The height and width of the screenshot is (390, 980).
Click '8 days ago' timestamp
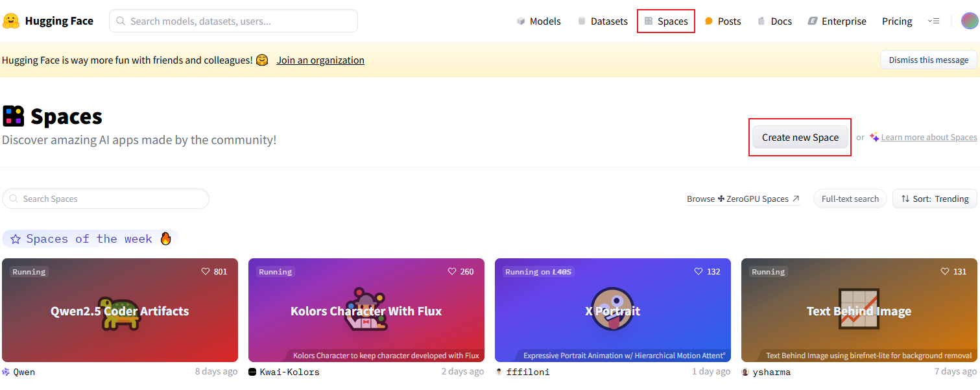coord(216,371)
